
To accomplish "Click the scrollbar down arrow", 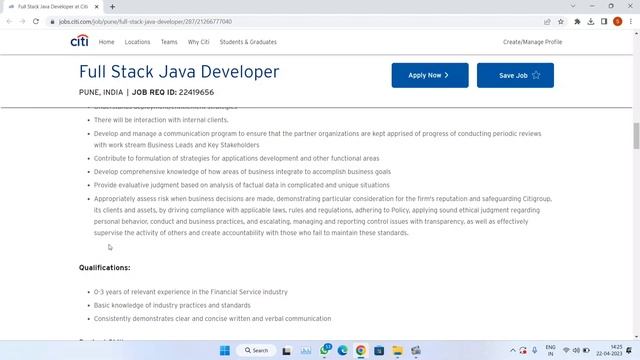I will click(x=636, y=337).
